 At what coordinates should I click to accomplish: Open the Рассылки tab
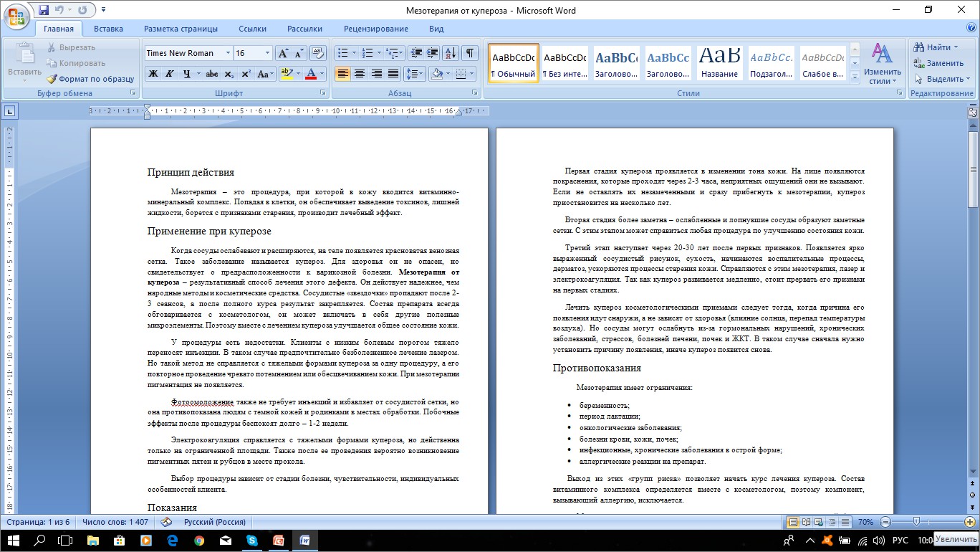304,29
